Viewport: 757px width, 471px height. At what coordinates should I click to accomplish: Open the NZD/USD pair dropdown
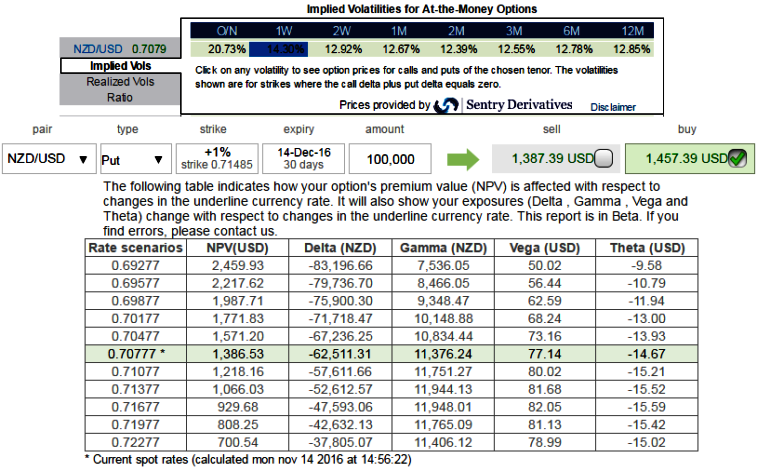tap(49, 158)
